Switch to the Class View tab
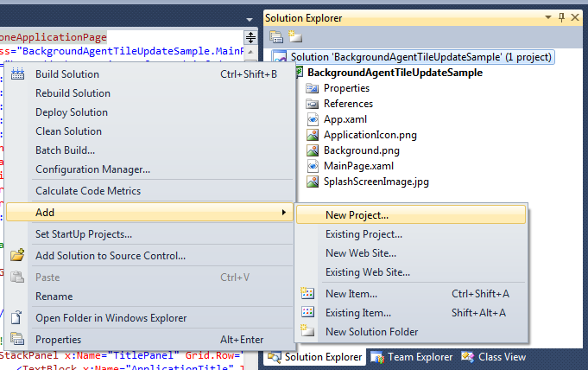The height and width of the screenshot is (370, 588). click(494, 357)
